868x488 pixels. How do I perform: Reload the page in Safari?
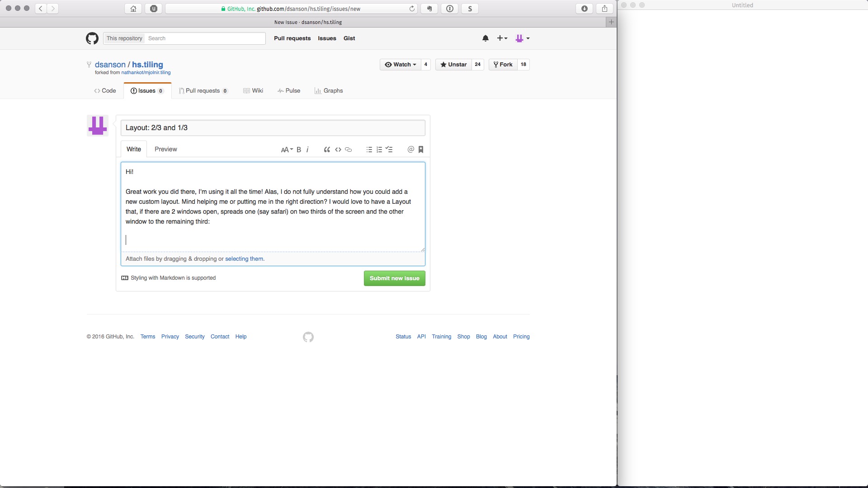pos(412,9)
